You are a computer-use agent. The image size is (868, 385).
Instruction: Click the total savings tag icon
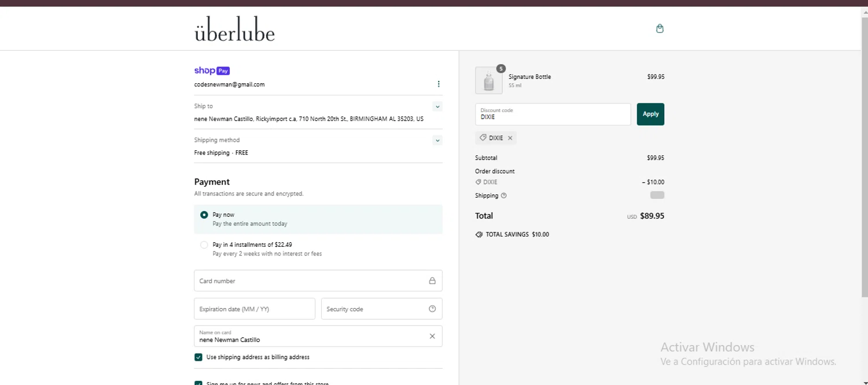[479, 235]
